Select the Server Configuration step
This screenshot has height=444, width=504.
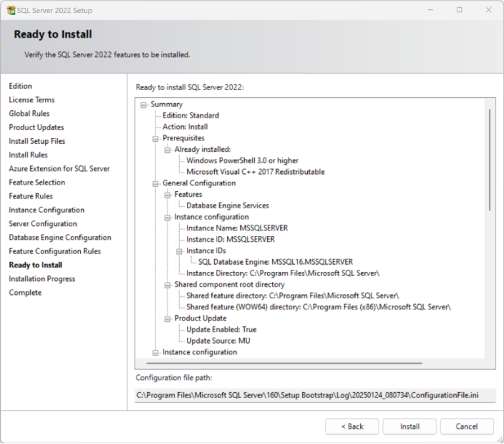[x=43, y=224]
